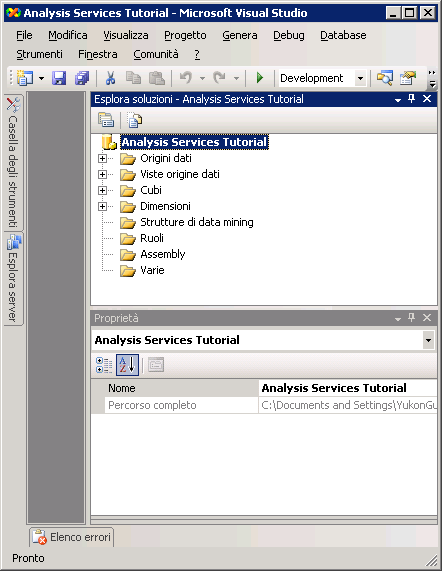Image resolution: width=442 pixels, height=571 pixels.
Task: Click the Save All toolbar icon
Action: coord(82,78)
